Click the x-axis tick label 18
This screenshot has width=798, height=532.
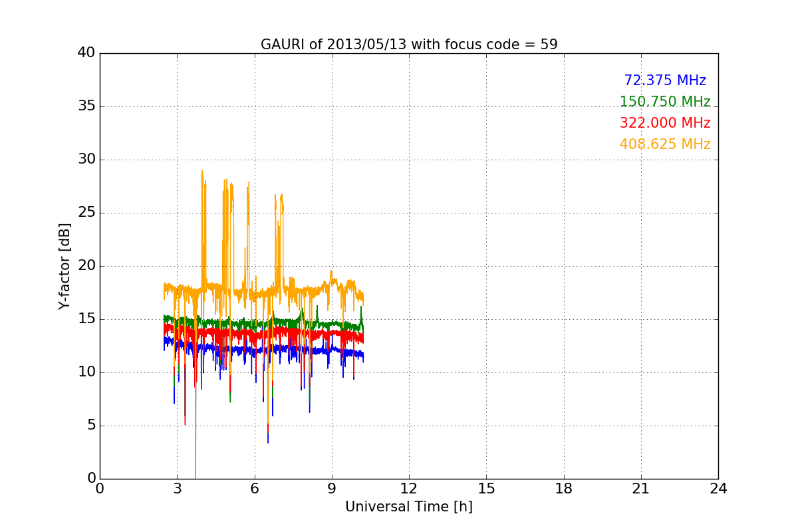pyautogui.click(x=564, y=489)
